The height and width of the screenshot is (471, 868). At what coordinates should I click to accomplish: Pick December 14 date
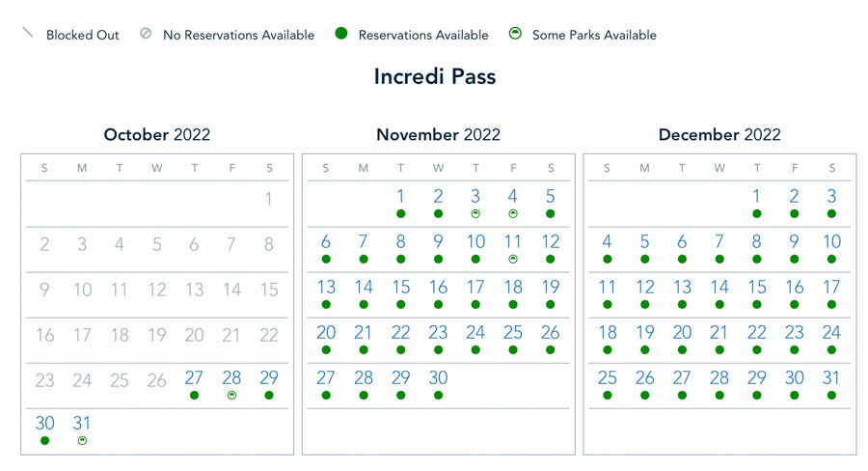click(x=719, y=288)
